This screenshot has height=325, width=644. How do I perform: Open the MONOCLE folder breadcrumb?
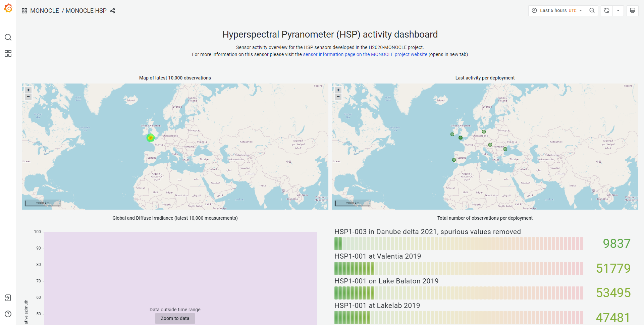click(x=44, y=11)
